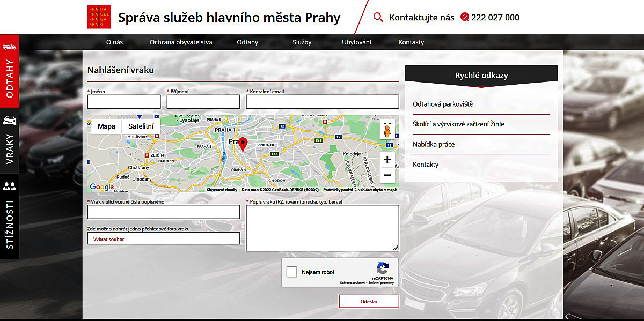Open Ochrana obyvatelstva menu
This screenshot has height=321, width=644.
pos(181,42)
